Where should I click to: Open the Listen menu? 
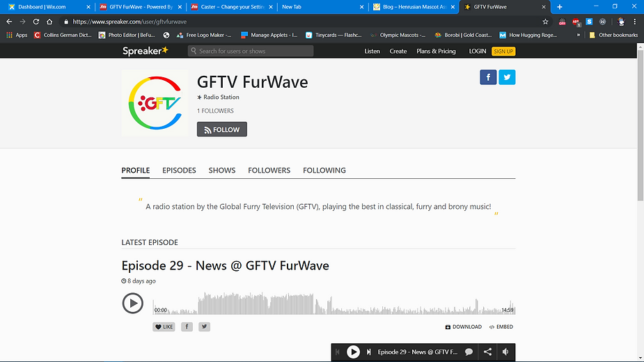pyautogui.click(x=372, y=52)
